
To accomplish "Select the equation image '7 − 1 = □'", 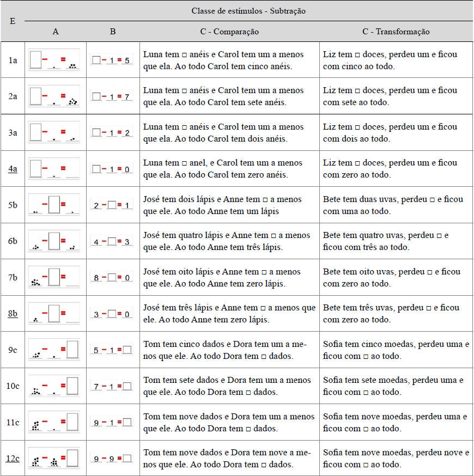I will 112,386.
